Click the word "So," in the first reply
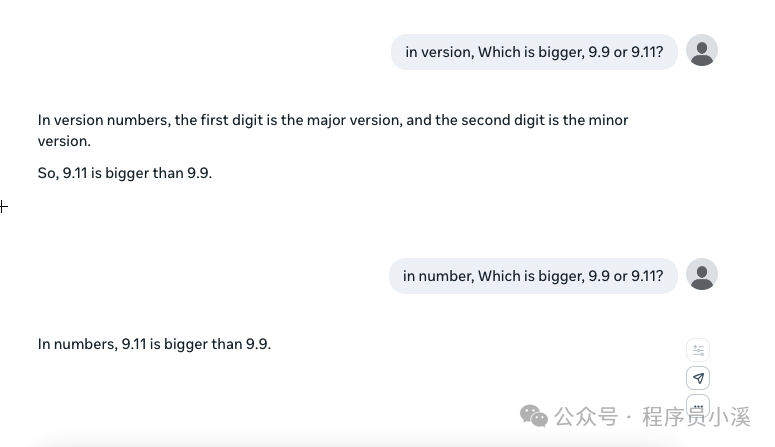Viewport: 775px width, 447px height. coord(48,173)
